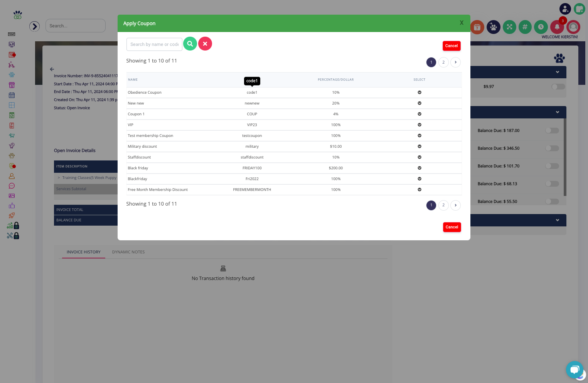Screen dimensions: 588x383
Task: Select the Military discount coupon
Action: pyautogui.click(x=420, y=147)
